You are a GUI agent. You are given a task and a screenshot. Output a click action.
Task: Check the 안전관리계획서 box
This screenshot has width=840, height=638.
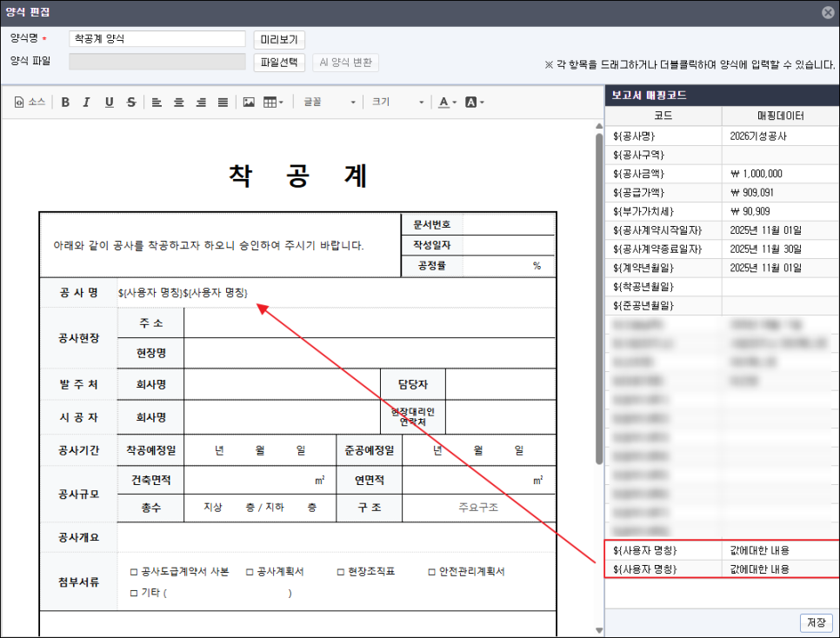click(432, 572)
